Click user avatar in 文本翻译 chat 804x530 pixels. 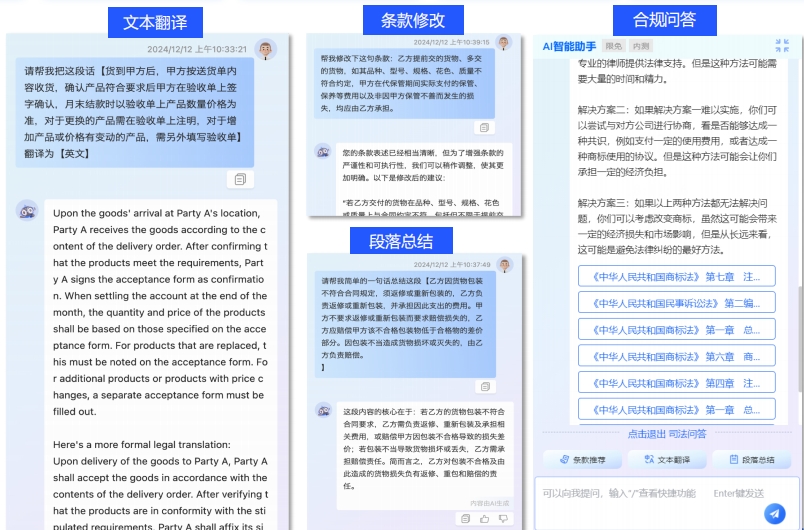click(x=266, y=49)
